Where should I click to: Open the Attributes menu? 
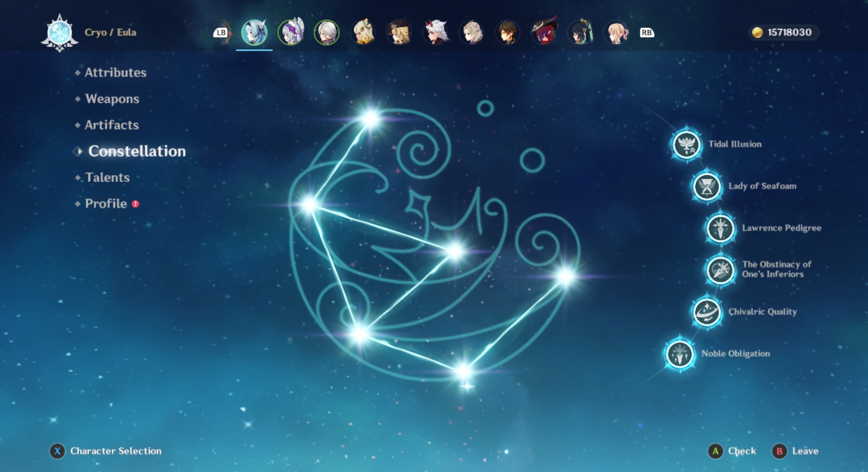click(x=115, y=72)
